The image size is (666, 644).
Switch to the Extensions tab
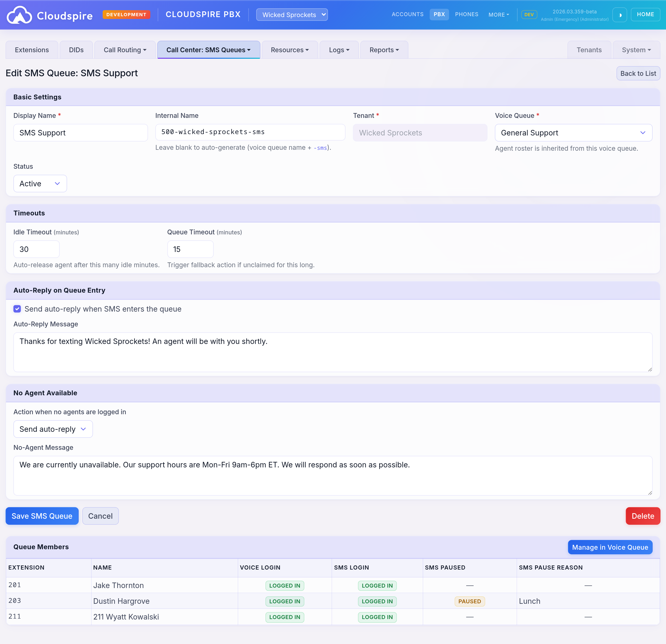click(x=32, y=50)
